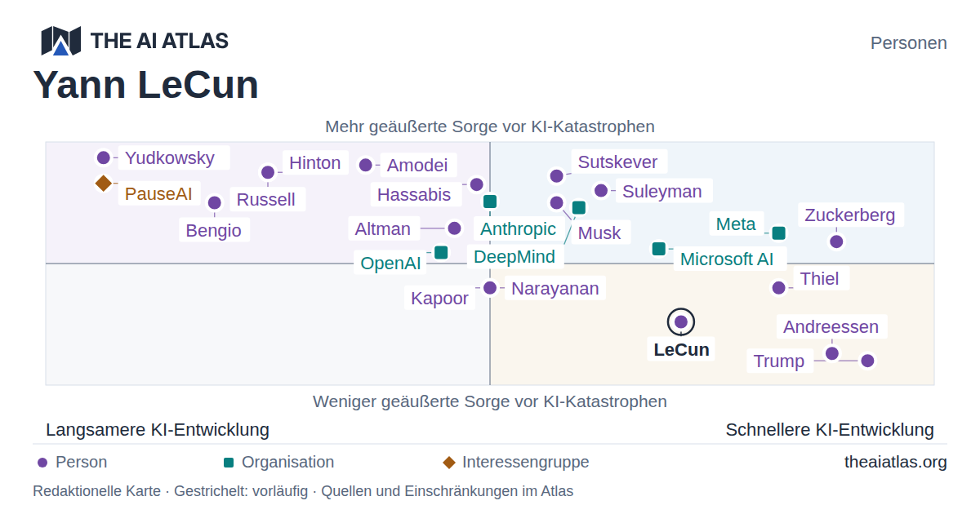Click THE AI ATLAS title text
Screen dimensions: 980x514
[x=159, y=41]
